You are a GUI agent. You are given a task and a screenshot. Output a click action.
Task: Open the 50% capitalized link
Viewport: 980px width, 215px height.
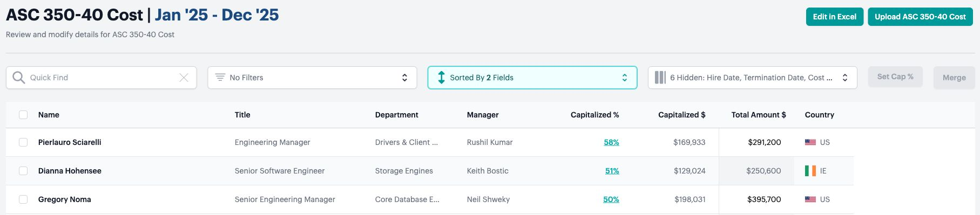coord(611,199)
